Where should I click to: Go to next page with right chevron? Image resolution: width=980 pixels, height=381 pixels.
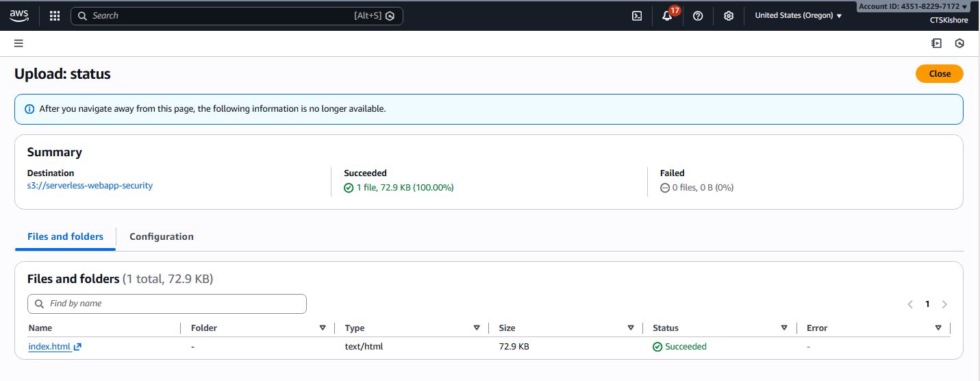944,304
